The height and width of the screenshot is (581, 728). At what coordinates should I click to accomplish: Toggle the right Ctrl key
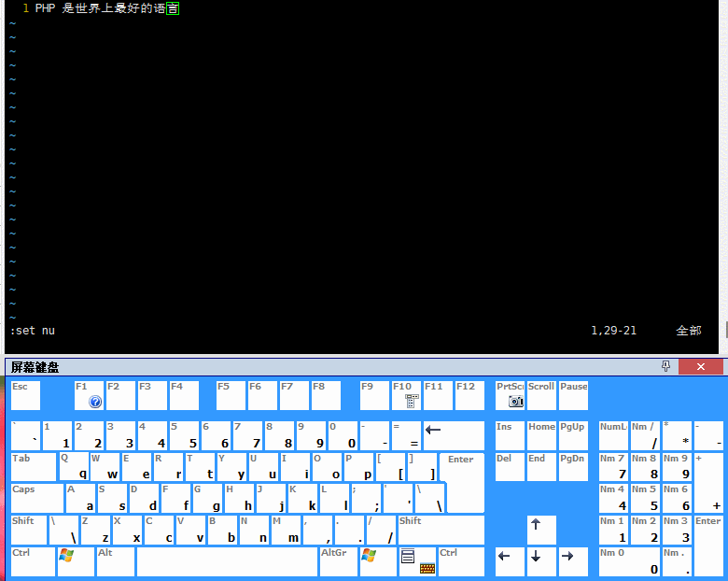(x=461, y=561)
